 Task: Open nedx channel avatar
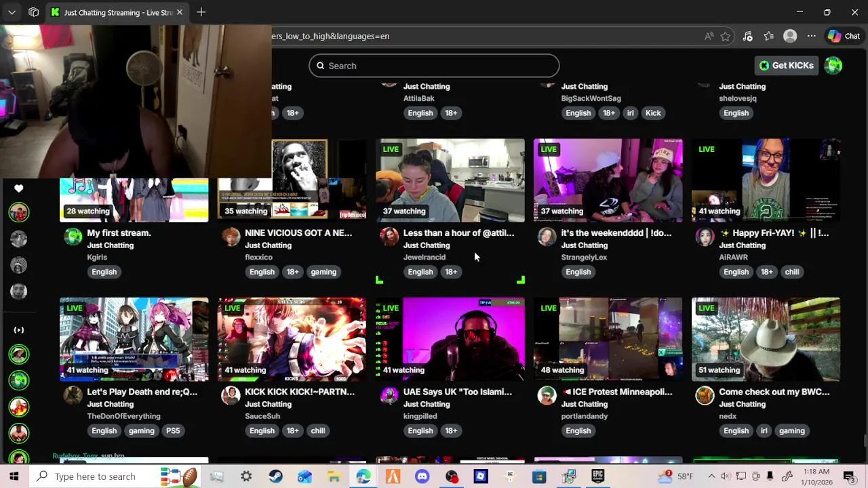point(705,395)
